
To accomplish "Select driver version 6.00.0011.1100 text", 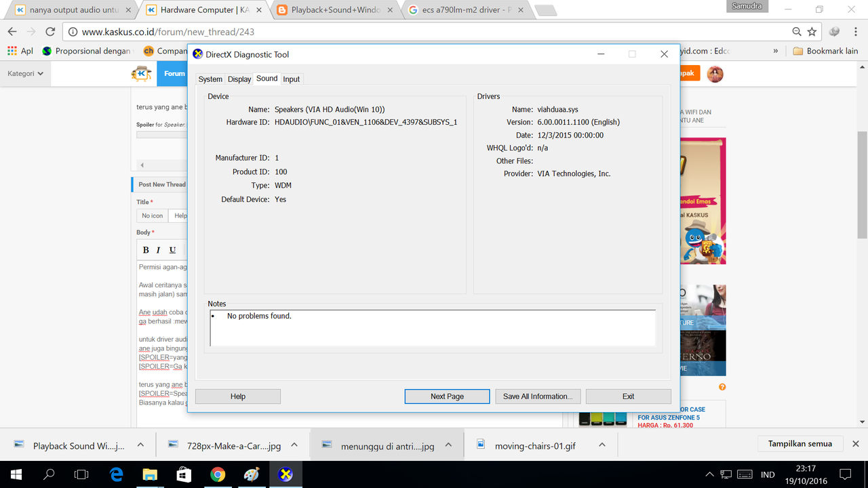I will tap(578, 122).
